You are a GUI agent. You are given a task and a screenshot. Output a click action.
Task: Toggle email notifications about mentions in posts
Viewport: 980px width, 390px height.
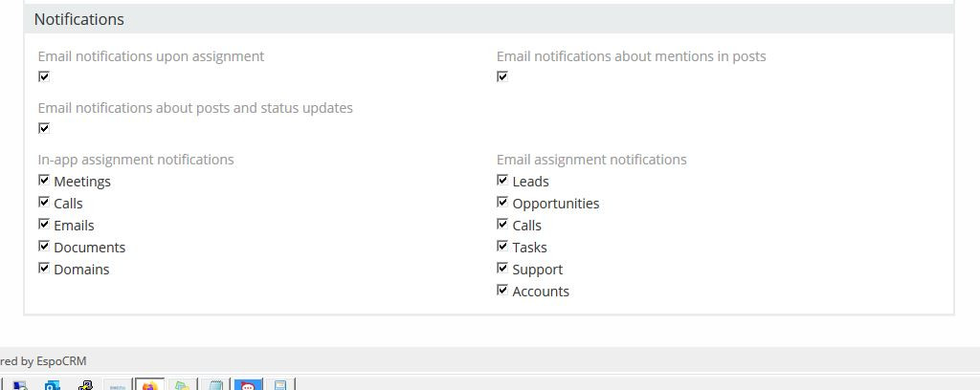click(x=502, y=76)
